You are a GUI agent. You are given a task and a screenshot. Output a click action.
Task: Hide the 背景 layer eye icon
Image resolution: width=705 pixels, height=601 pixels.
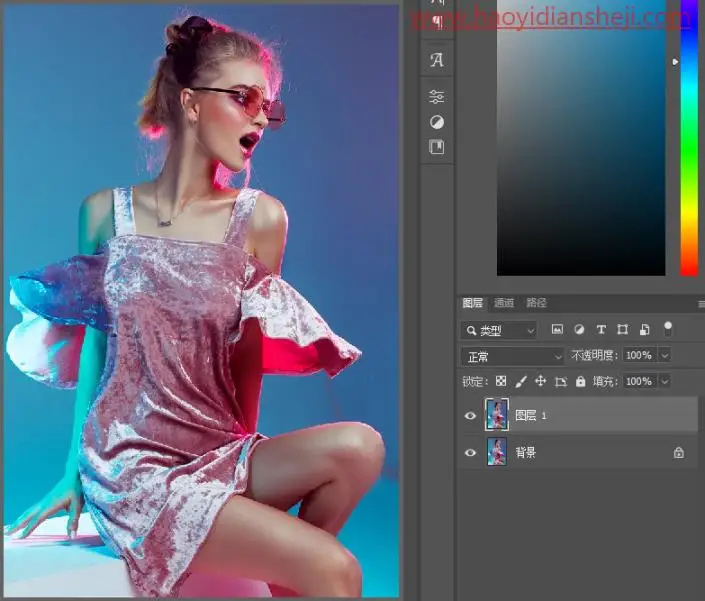(470, 453)
